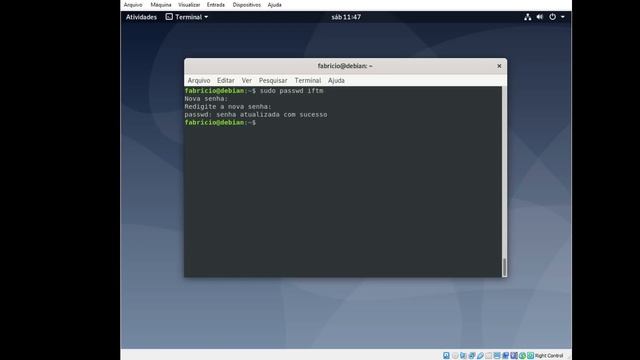Open the VirtualBox Visualizar menu
This screenshot has width=640, height=360.
(189, 5)
